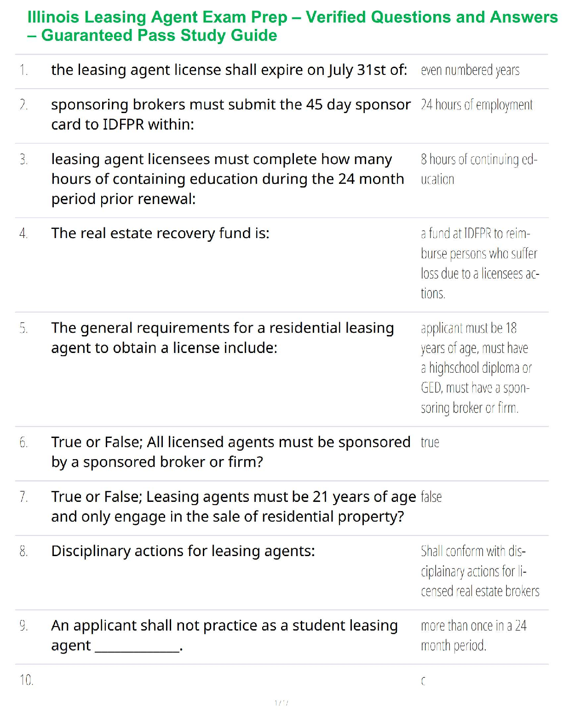
Task: Select the answer "false"
Action: (x=431, y=497)
